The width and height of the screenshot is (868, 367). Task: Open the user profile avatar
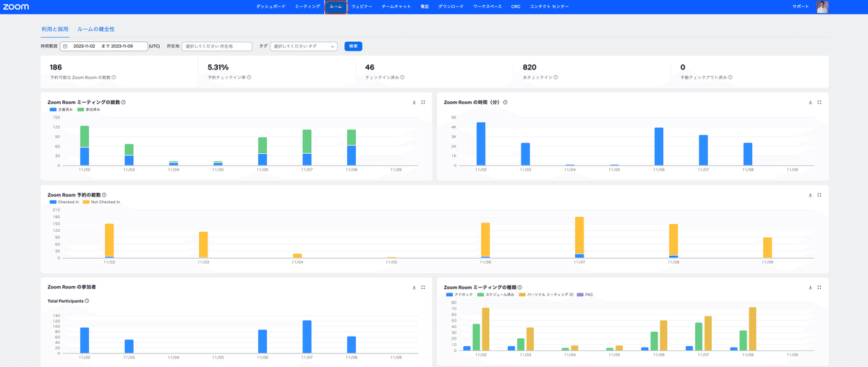822,7
